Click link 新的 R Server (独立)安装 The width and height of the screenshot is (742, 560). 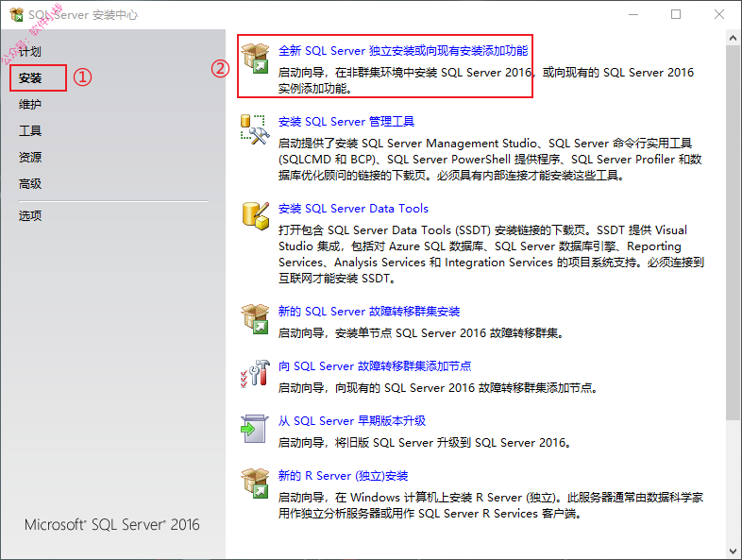(x=343, y=476)
